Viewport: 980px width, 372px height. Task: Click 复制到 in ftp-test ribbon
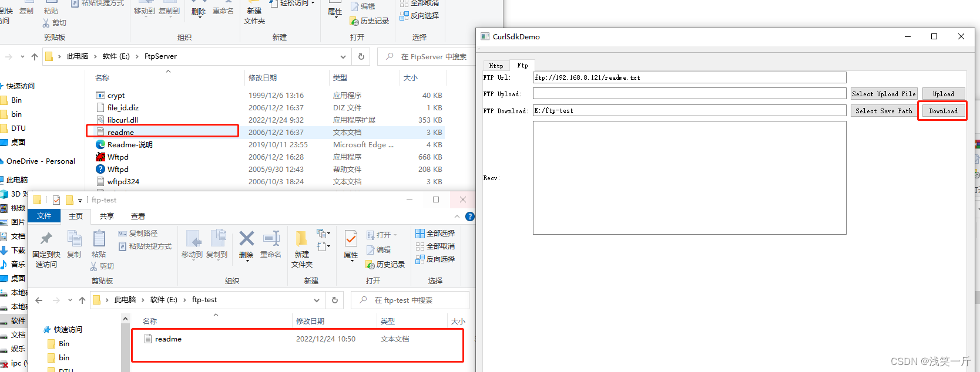click(217, 244)
